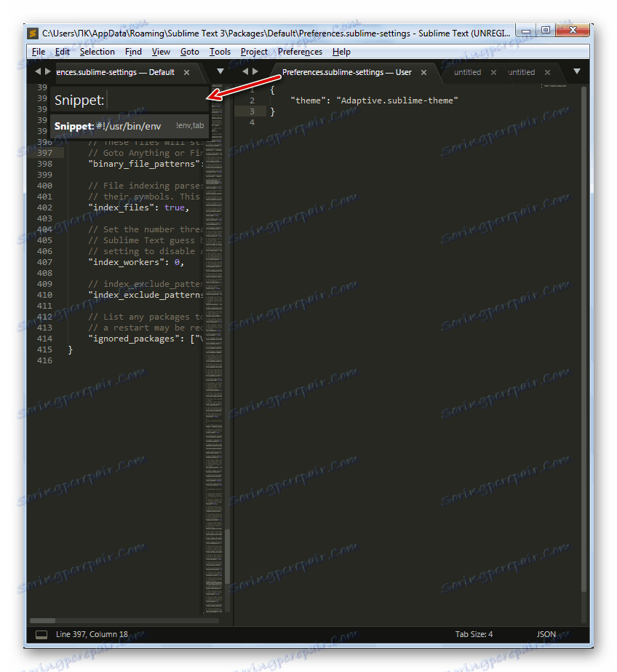This screenshot has width=617, height=672.
Task: Click the previous-tab arrow in the left pane
Action: click(38, 72)
